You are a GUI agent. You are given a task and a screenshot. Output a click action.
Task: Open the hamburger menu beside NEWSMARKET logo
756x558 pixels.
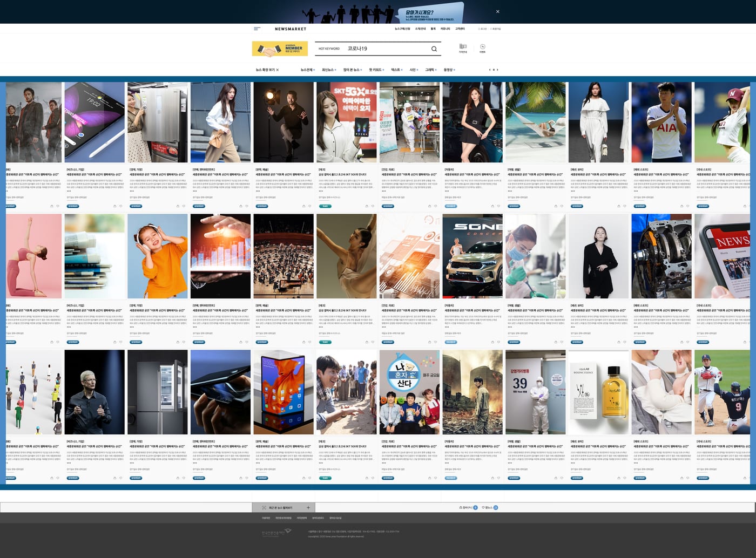click(x=257, y=29)
